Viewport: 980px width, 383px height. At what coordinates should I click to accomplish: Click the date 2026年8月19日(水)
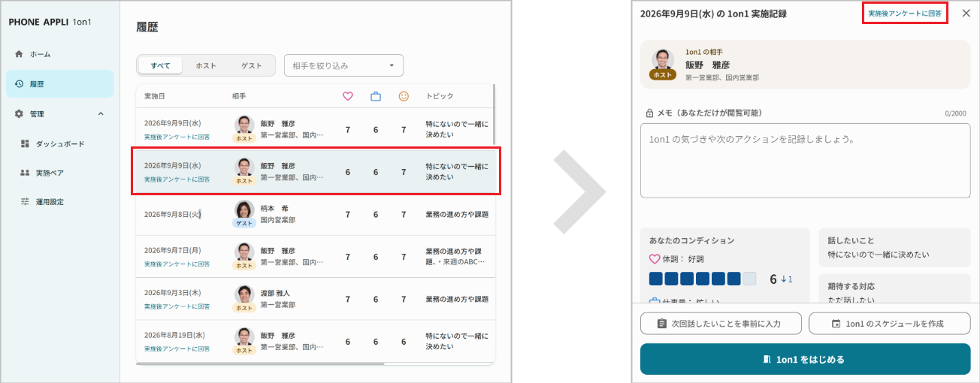click(174, 336)
